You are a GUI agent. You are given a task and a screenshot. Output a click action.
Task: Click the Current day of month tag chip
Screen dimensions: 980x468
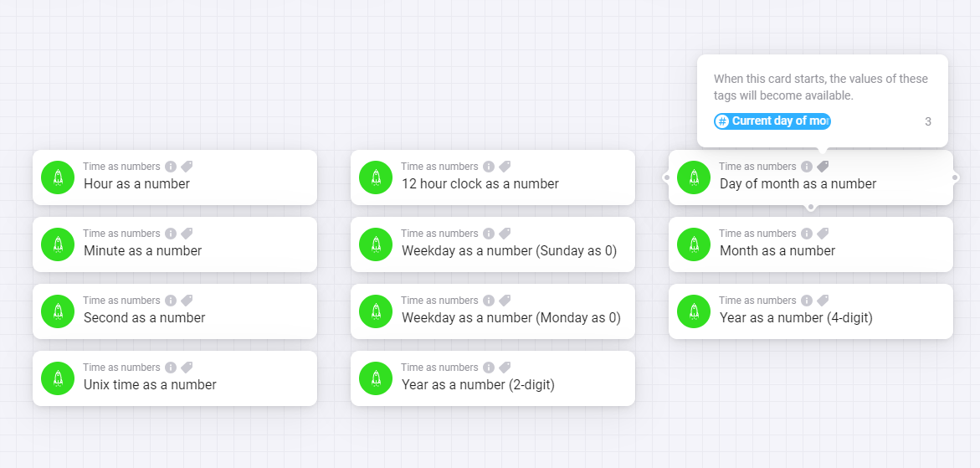click(772, 121)
